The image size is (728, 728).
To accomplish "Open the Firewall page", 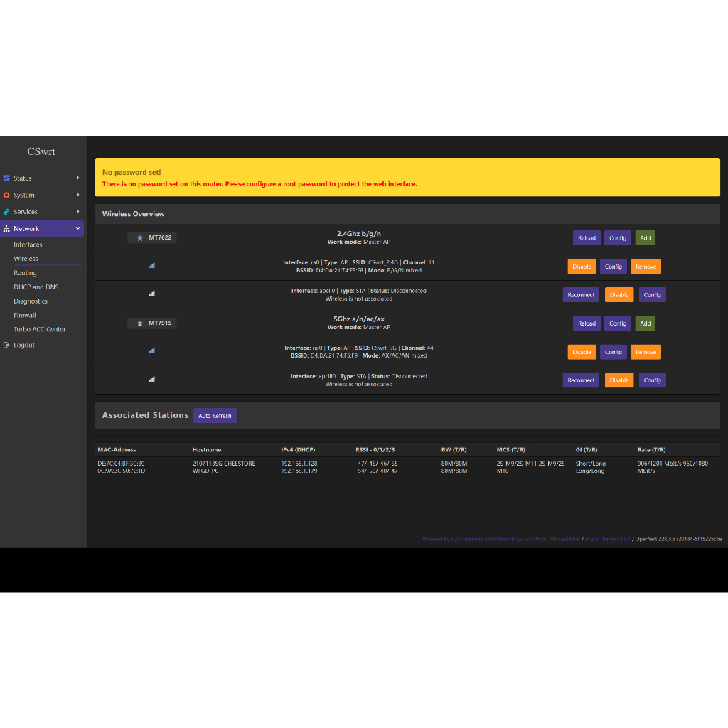I will [x=25, y=315].
